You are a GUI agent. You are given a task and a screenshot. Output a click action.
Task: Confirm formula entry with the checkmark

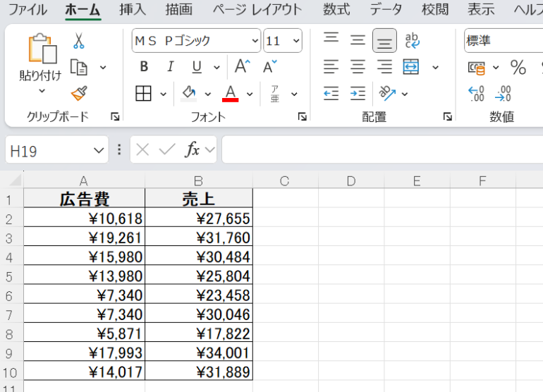(167, 149)
